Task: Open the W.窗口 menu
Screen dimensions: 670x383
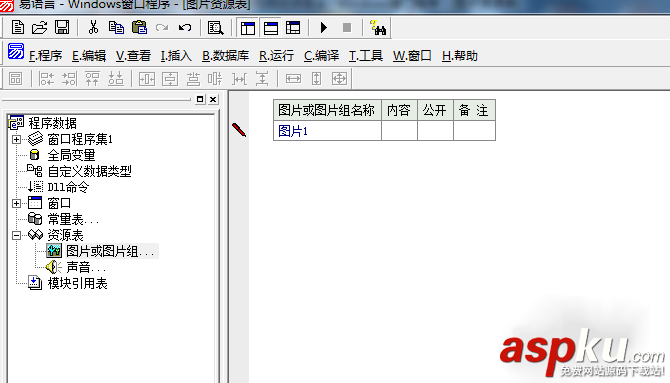Action: pos(412,56)
